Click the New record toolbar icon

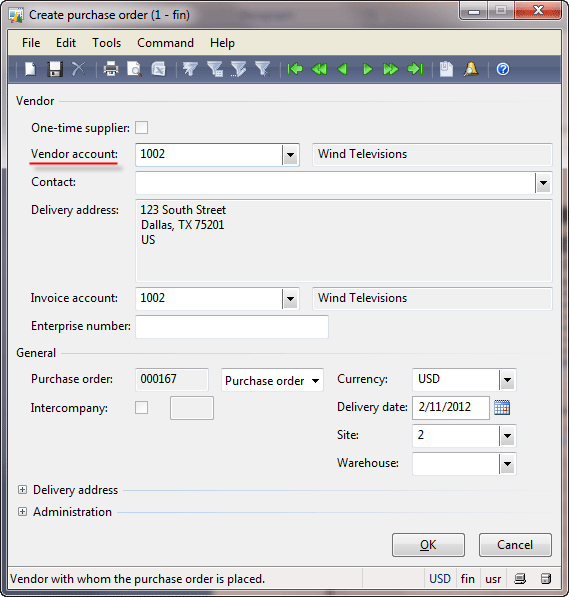point(30,69)
